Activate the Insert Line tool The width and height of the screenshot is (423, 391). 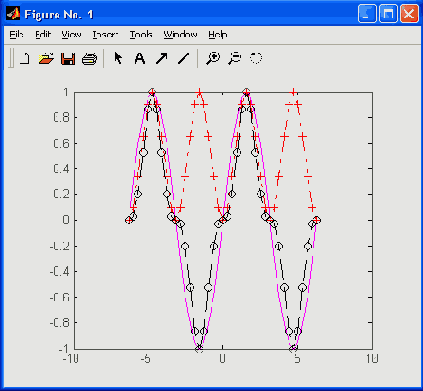[183, 59]
